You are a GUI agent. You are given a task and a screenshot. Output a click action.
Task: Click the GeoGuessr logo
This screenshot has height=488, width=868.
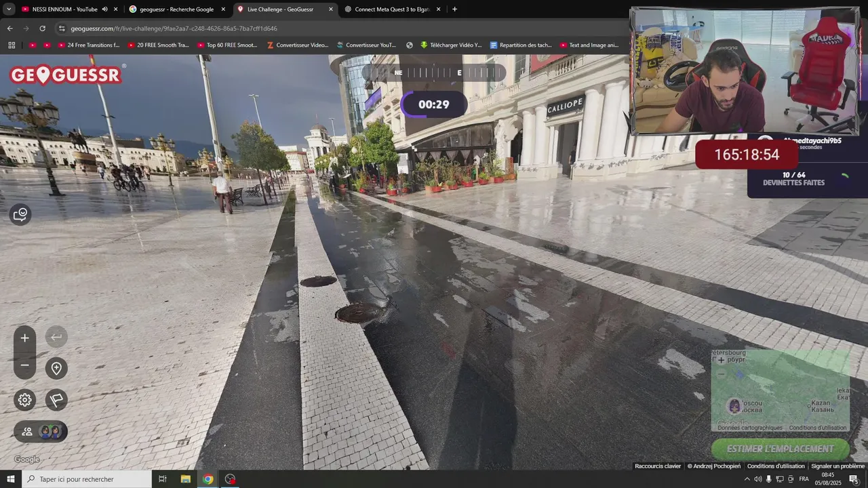(66, 75)
